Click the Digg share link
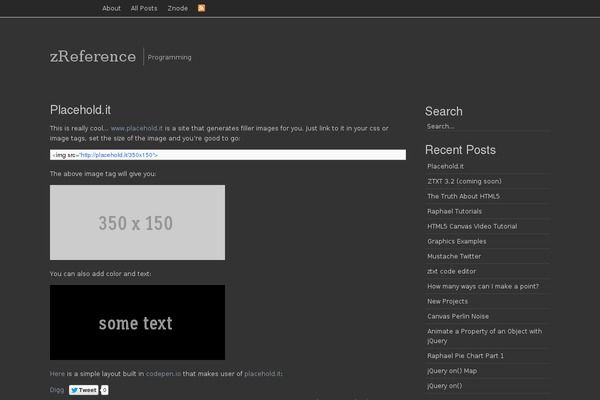This screenshot has width=600, height=400. [x=57, y=390]
